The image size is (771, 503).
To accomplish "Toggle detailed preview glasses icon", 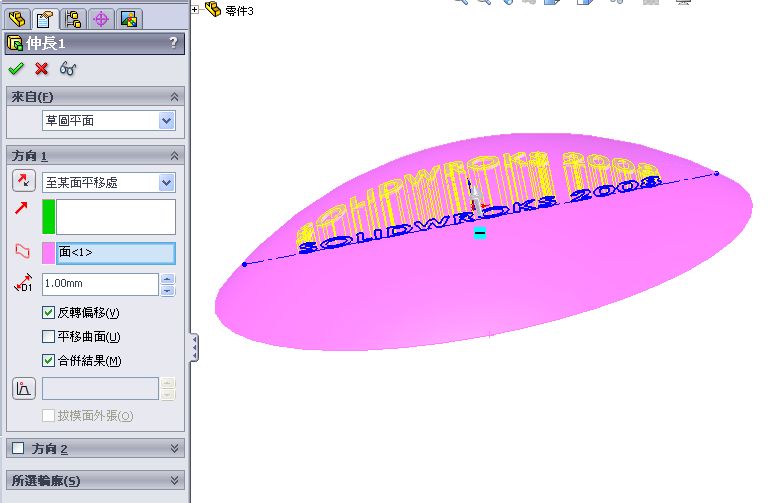I will 68,69.
